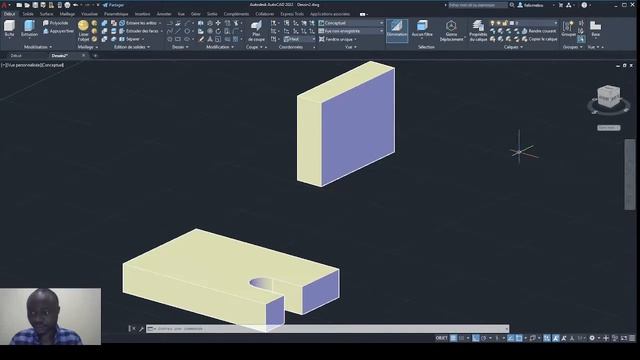Switch to the Début drawing file tab
The width and height of the screenshot is (640, 360).
coord(16,56)
